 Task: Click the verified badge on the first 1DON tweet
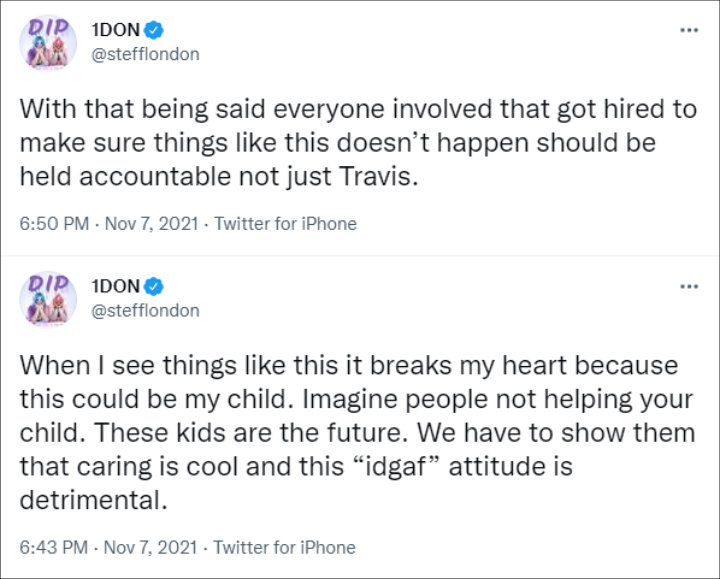point(154,30)
